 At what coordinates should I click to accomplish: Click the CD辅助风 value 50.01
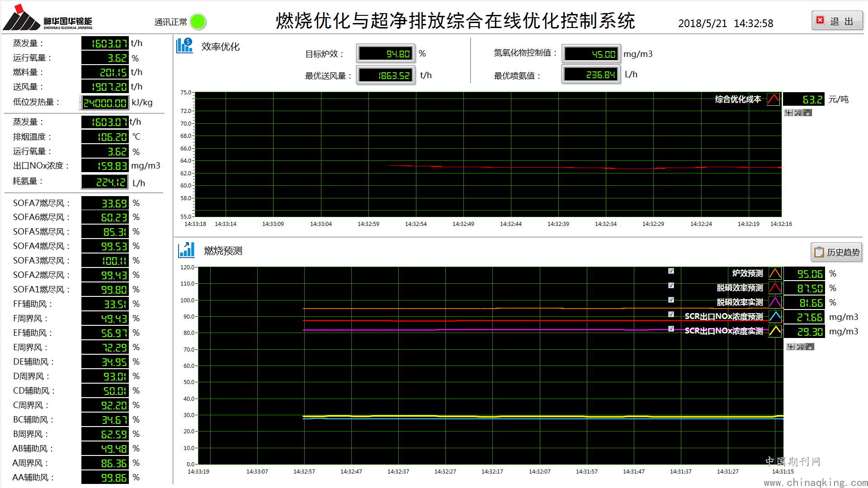[105, 391]
